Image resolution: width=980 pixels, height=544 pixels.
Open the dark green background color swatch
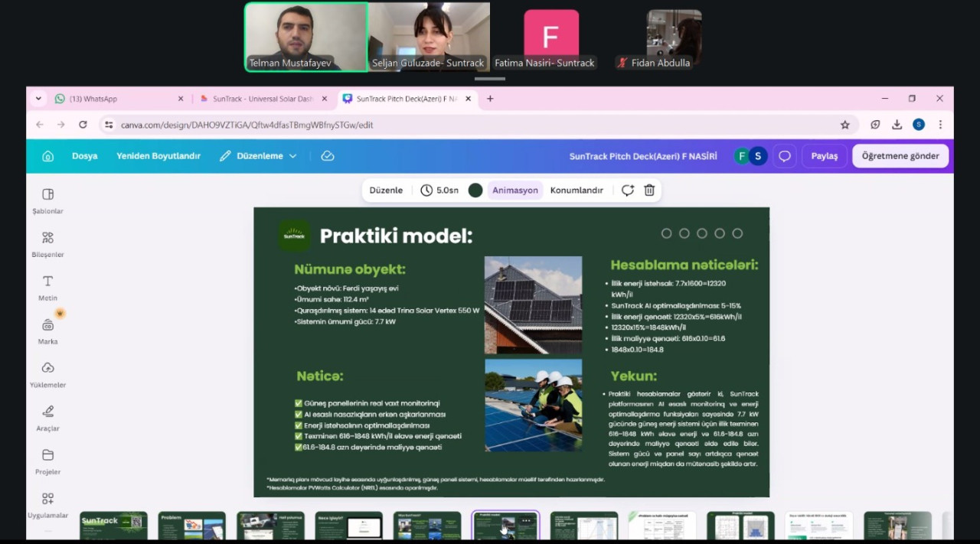(475, 191)
